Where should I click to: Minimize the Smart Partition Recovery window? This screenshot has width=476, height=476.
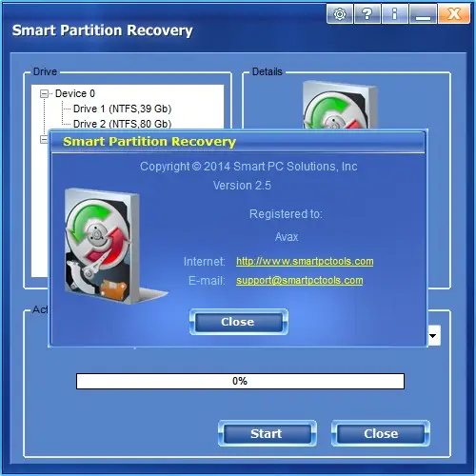click(x=423, y=14)
